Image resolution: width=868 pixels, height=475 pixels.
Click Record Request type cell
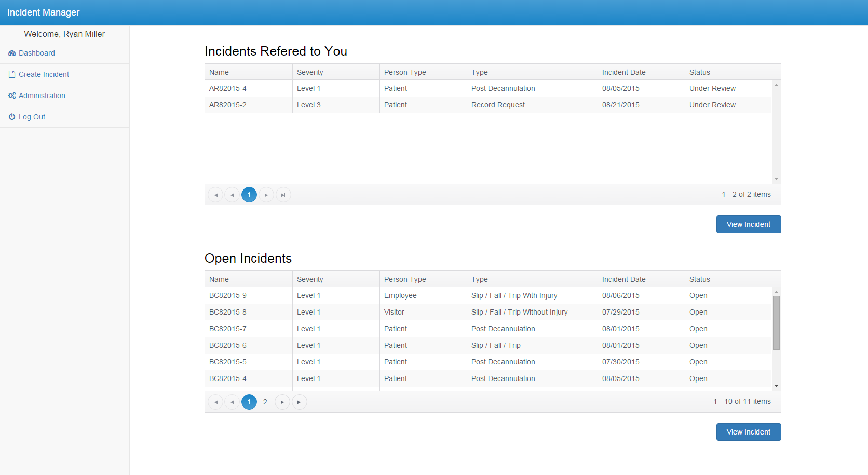point(532,105)
